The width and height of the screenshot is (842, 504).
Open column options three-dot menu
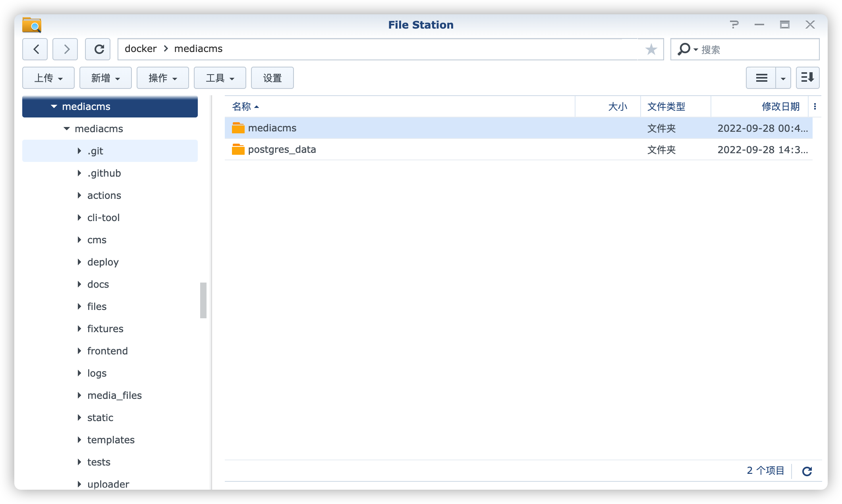(x=815, y=106)
